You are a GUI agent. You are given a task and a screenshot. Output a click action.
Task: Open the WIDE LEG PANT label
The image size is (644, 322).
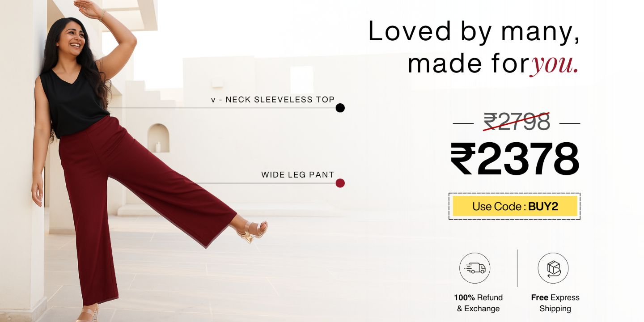coord(298,175)
